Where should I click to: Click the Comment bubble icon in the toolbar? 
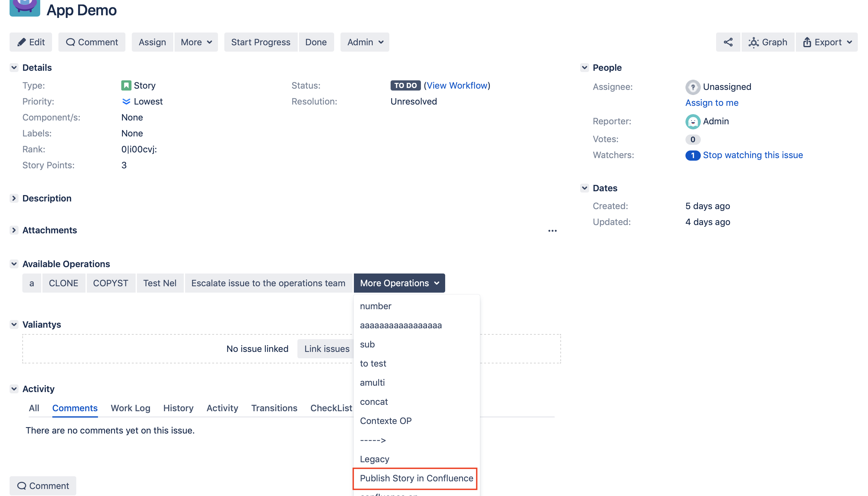pos(70,42)
